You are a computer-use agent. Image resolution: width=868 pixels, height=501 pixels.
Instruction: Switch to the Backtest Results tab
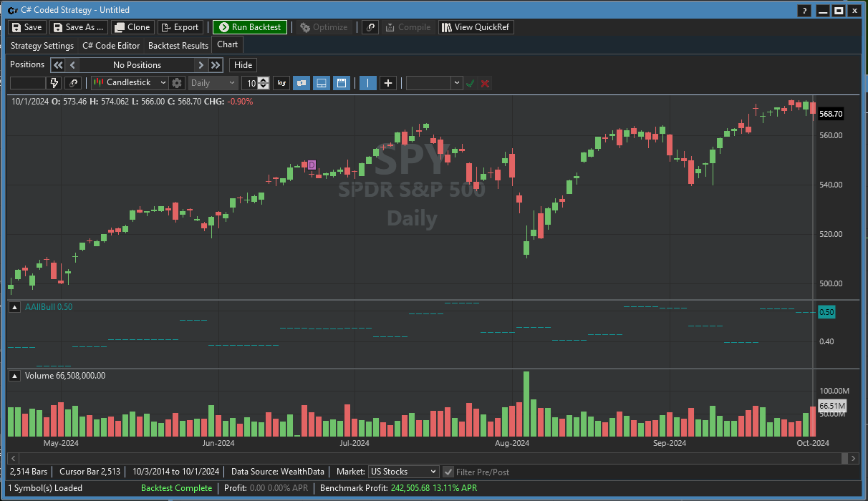[178, 46]
